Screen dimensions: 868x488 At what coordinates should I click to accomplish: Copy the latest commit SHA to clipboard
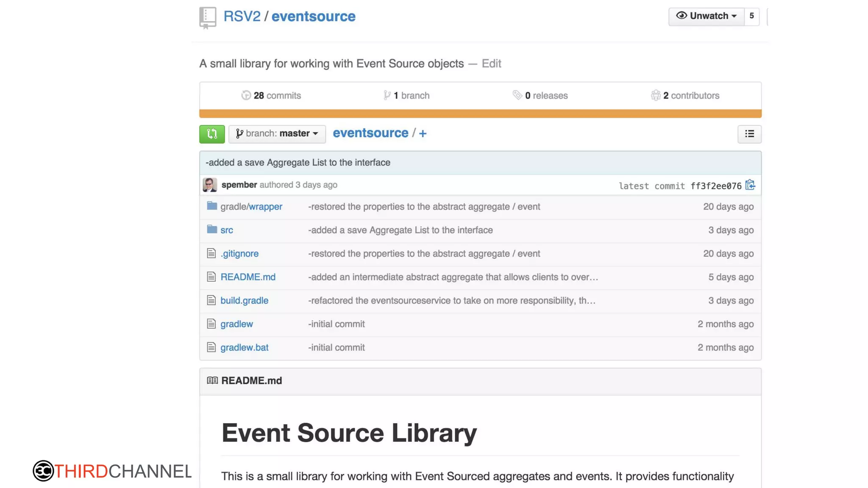[x=750, y=185]
